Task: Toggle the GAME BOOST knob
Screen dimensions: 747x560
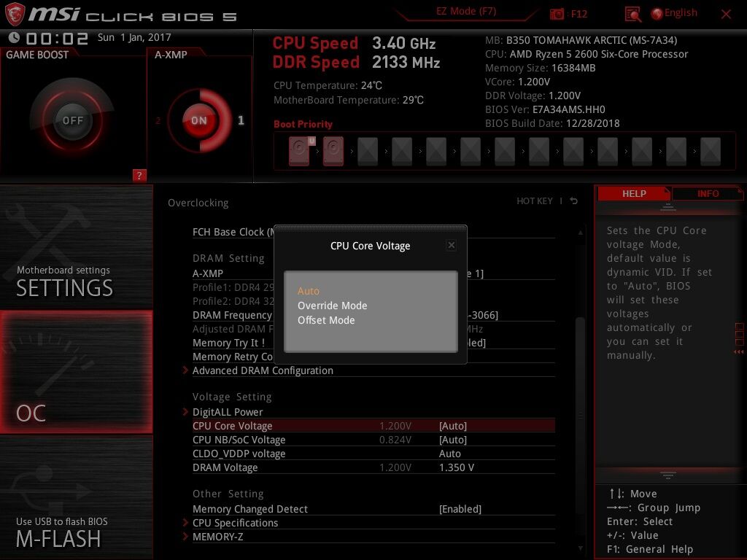Action: click(72, 120)
